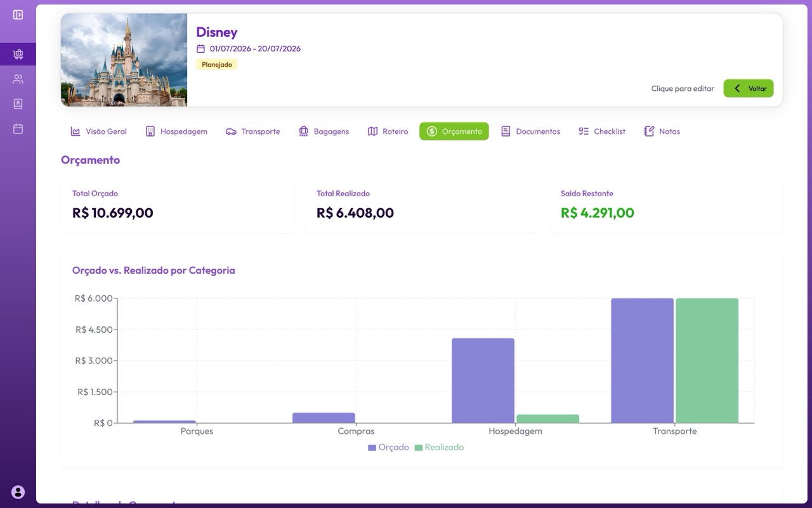This screenshot has height=508, width=812.
Task: Select the Bagagens tab
Action: tap(324, 131)
